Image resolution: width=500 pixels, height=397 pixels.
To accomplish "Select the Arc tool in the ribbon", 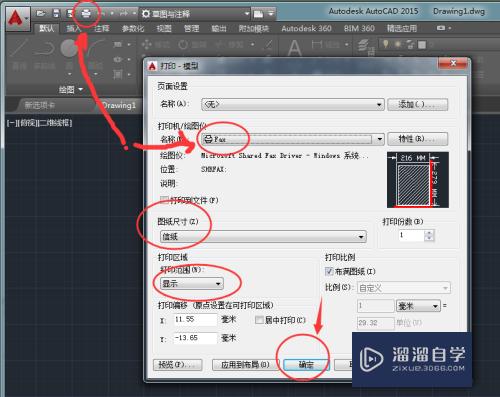I will 96,49.
